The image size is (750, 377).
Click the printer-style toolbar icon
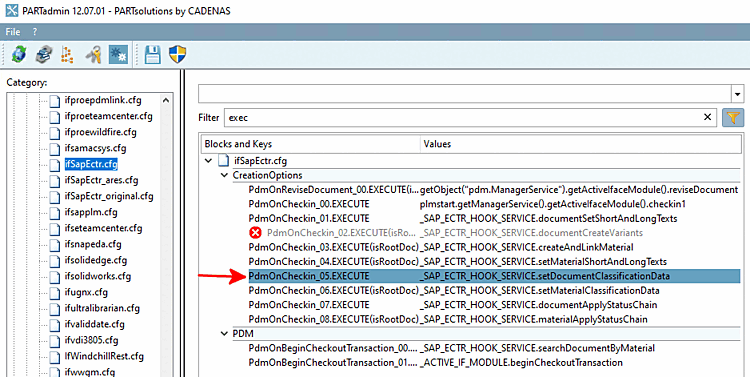point(44,55)
